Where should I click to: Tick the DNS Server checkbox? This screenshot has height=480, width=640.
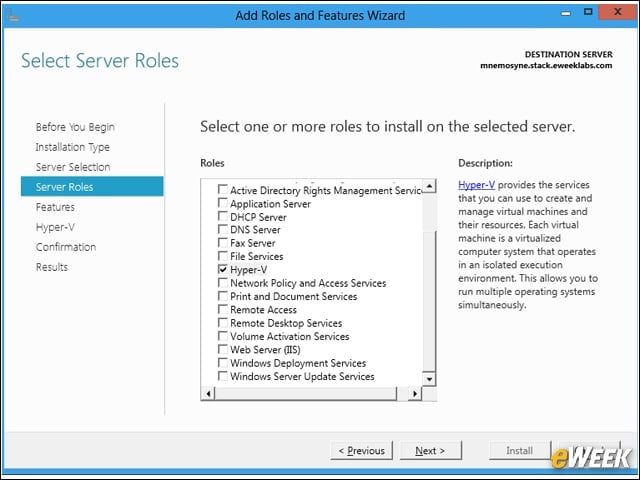(x=223, y=229)
